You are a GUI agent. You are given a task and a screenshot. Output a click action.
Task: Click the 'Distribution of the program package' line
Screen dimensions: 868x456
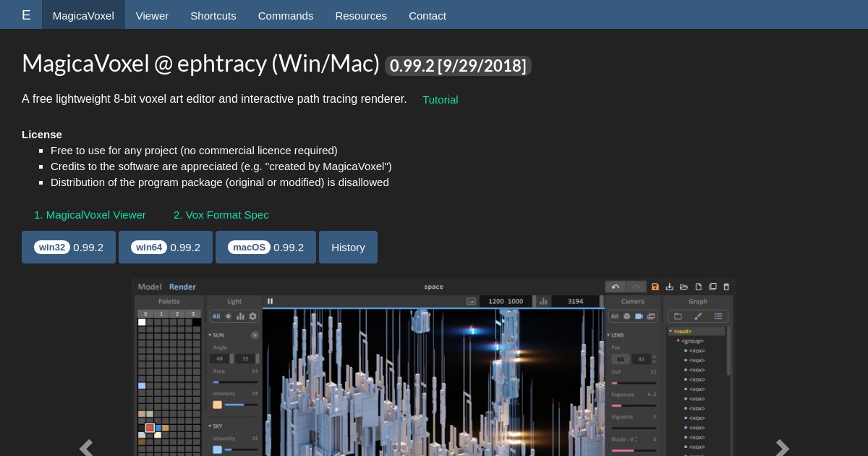(x=220, y=182)
